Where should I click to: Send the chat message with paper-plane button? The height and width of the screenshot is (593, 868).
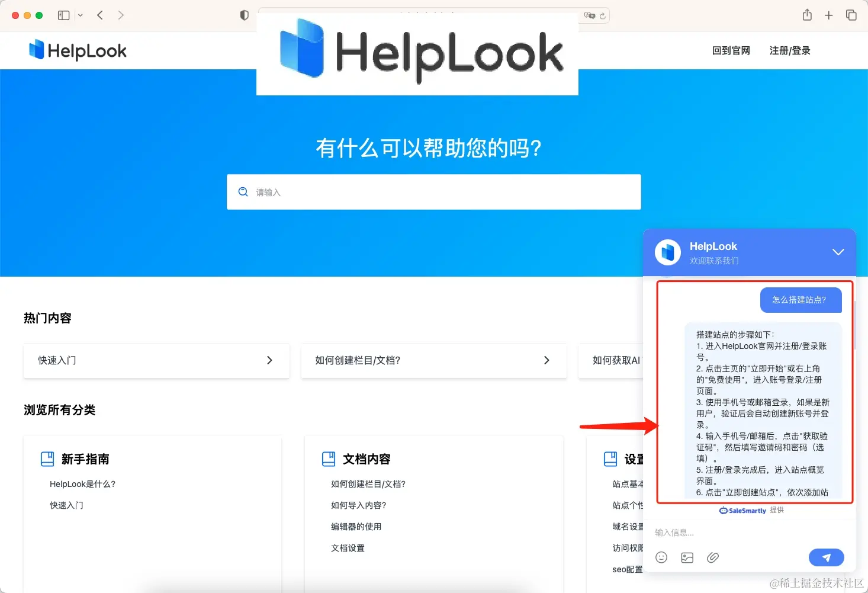click(827, 557)
